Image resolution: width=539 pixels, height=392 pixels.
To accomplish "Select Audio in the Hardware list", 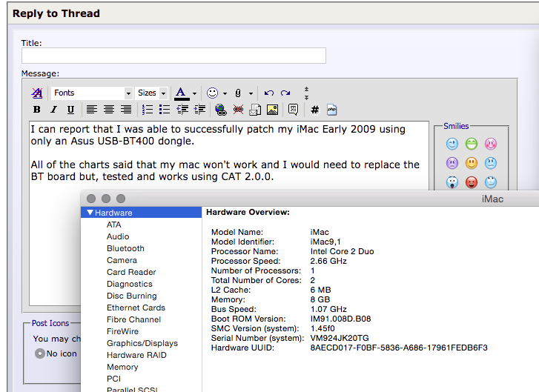I will coord(118,236).
